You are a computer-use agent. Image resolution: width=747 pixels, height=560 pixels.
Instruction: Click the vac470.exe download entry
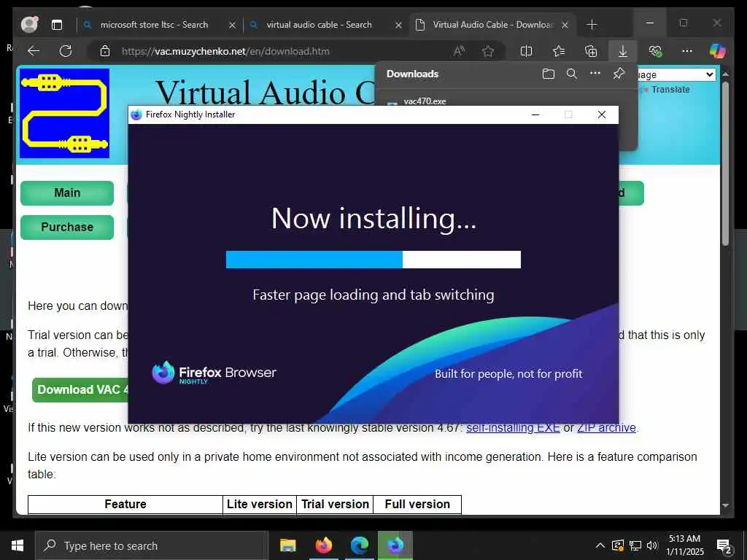(425, 101)
